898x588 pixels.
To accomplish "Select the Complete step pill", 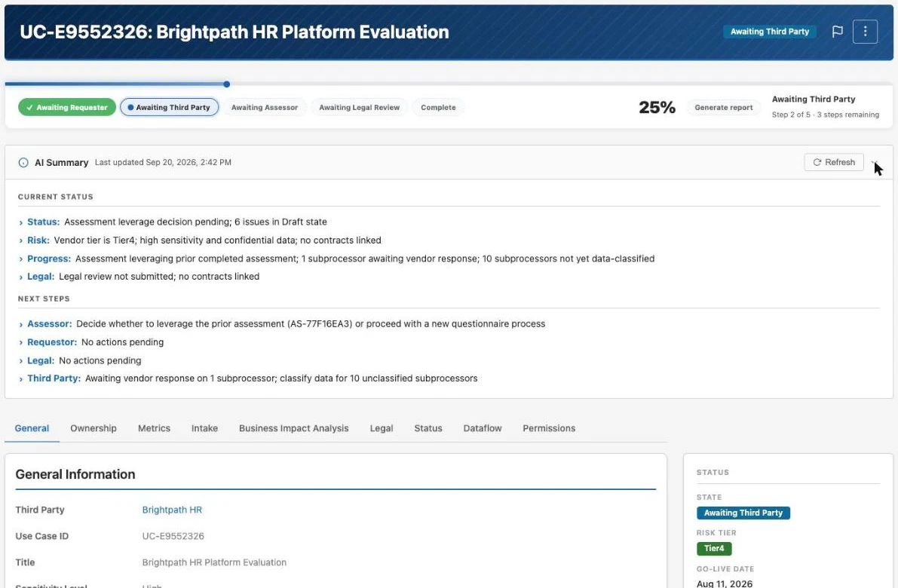I will point(438,107).
